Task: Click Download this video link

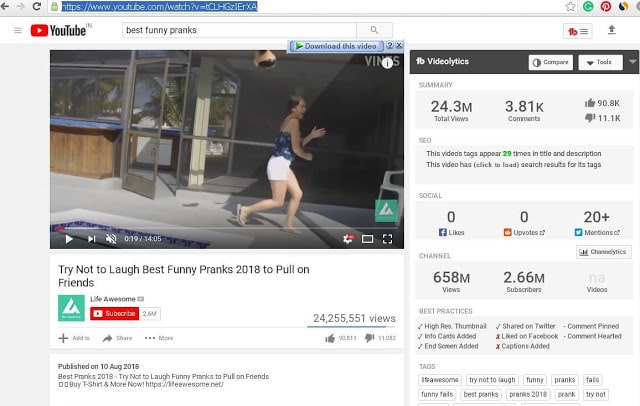Action: pos(336,46)
